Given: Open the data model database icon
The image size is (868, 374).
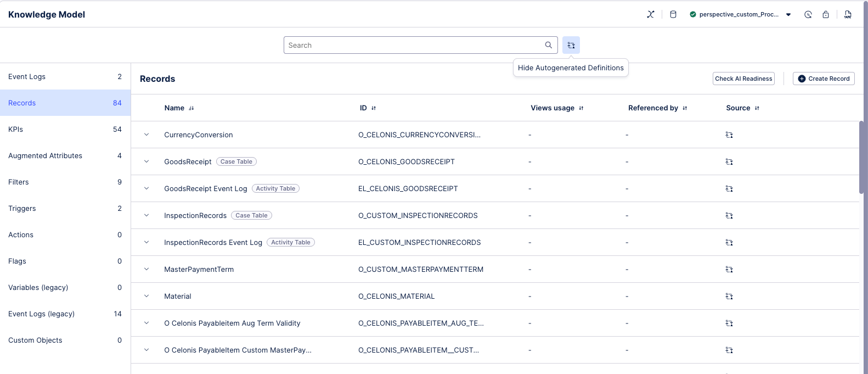Looking at the screenshot, I should (673, 14).
